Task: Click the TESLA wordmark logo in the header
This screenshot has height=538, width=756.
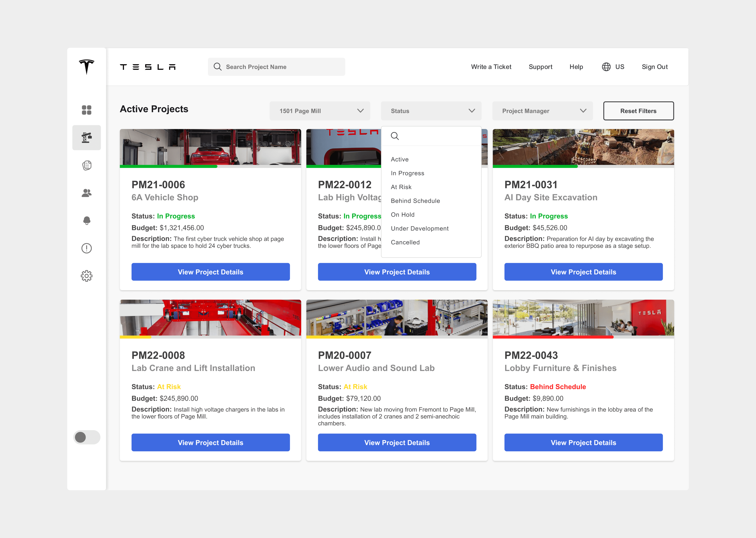Action: 148,67
